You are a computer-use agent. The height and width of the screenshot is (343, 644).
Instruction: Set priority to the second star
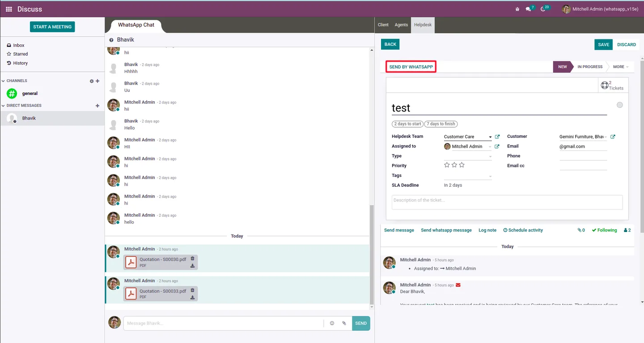[x=454, y=165]
